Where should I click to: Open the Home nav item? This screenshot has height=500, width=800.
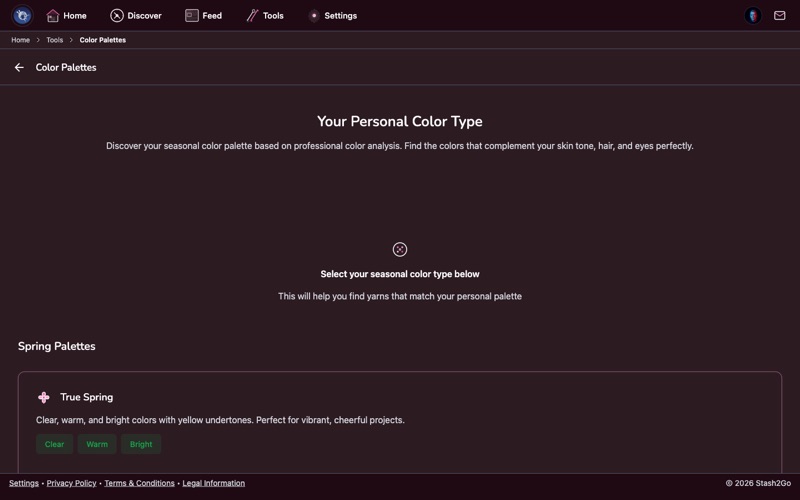click(x=66, y=16)
